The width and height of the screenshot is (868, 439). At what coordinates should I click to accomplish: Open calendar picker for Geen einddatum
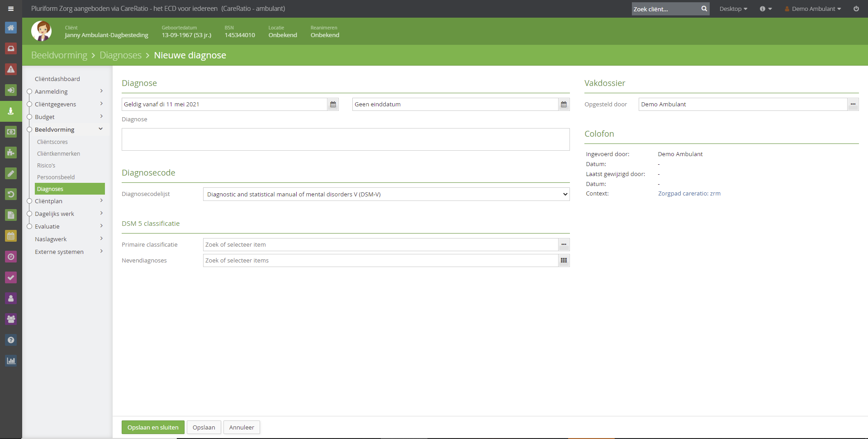[564, 105]
